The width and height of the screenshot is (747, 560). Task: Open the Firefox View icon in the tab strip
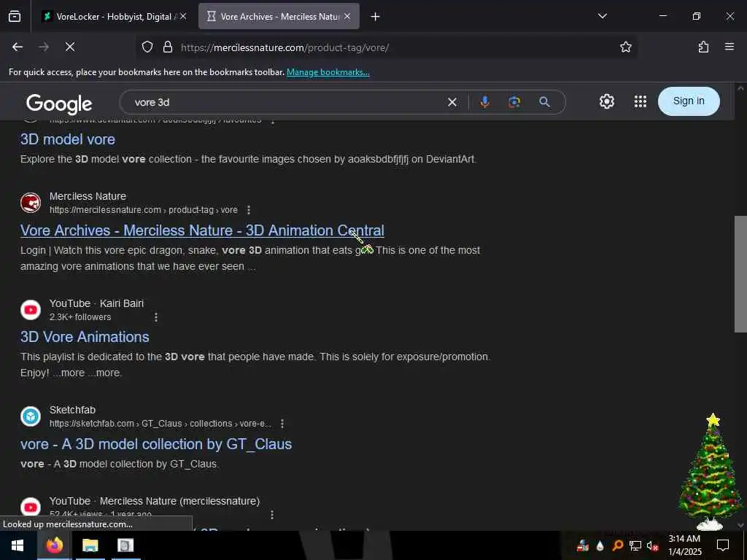point(15,16)
